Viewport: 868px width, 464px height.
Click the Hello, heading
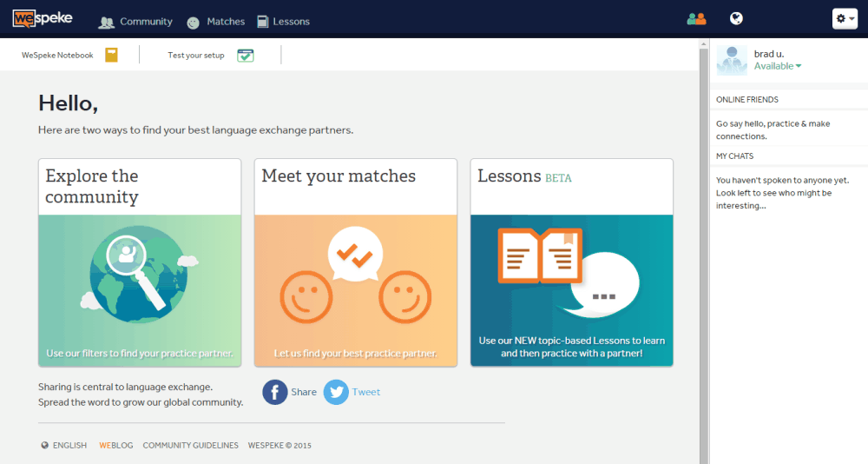coord(68,103)
